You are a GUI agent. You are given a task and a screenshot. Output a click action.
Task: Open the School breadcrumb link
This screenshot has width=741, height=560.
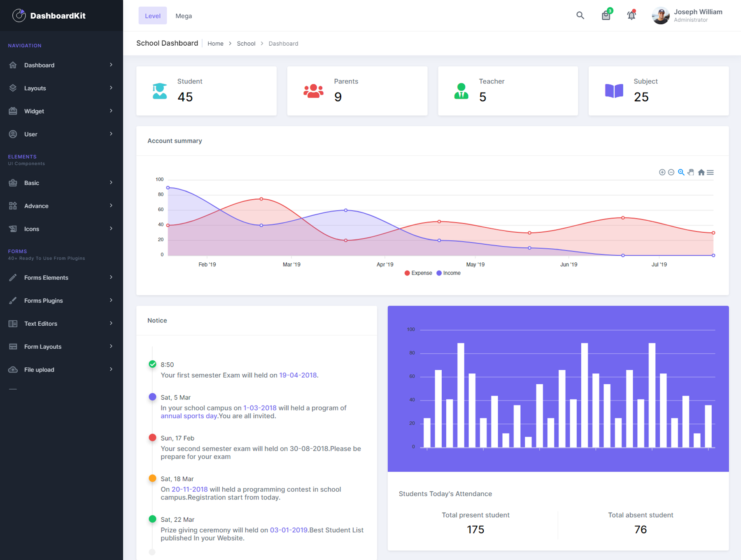point(246,43)
